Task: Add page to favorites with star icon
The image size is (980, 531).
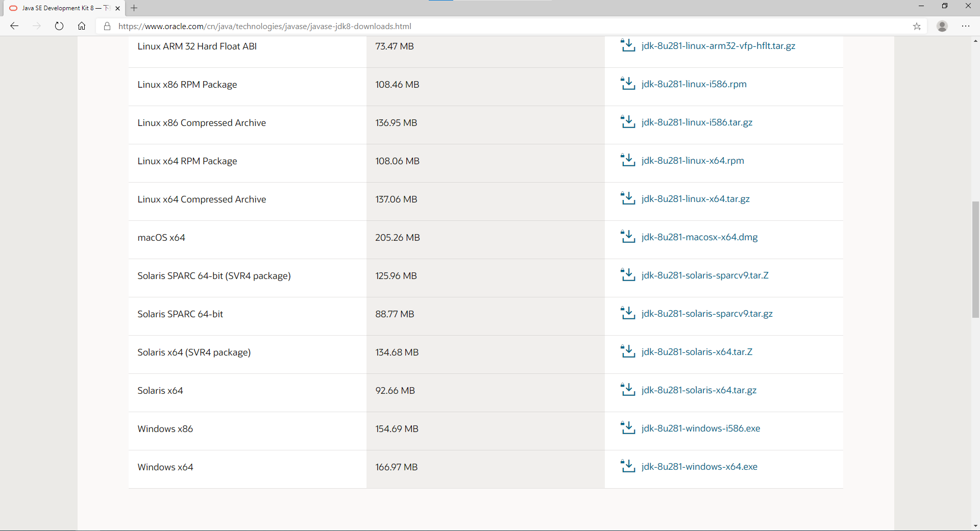Action: click(x=917, y=27)
